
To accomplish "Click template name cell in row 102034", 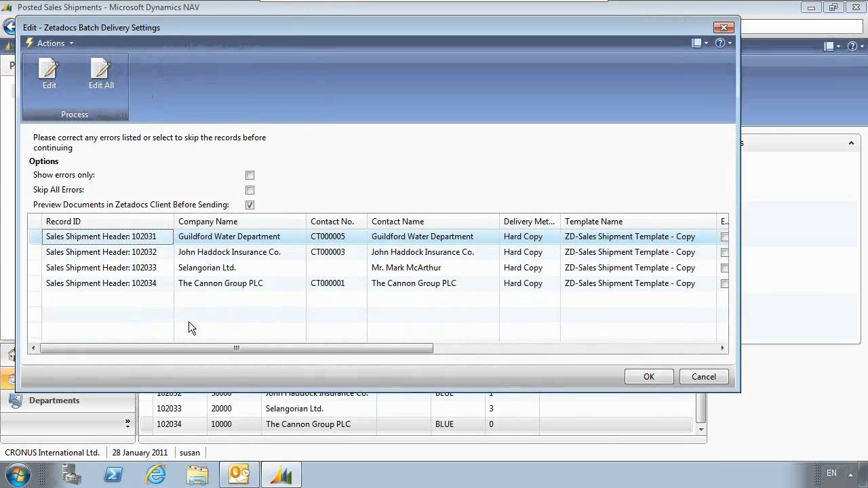I will pyautogui.click(x=638, y=283).
